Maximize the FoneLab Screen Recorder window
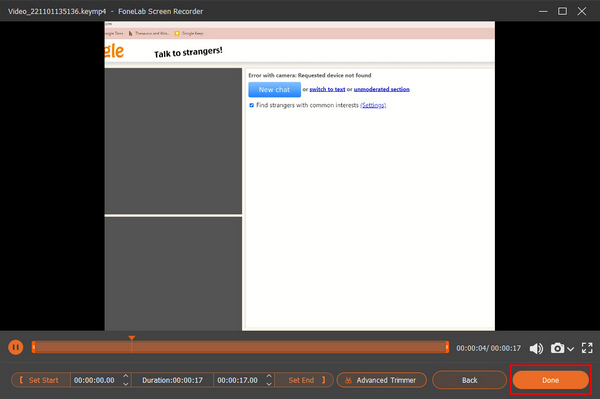This screenshot has height=399, width=600. coord(562,11)
